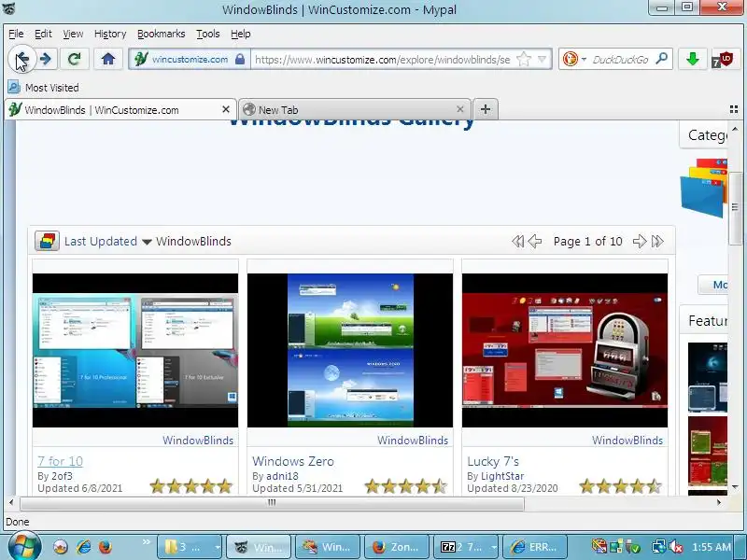
Task: Click WindowBlinds category link under Lucky 7's
Action: pos(627,440)
